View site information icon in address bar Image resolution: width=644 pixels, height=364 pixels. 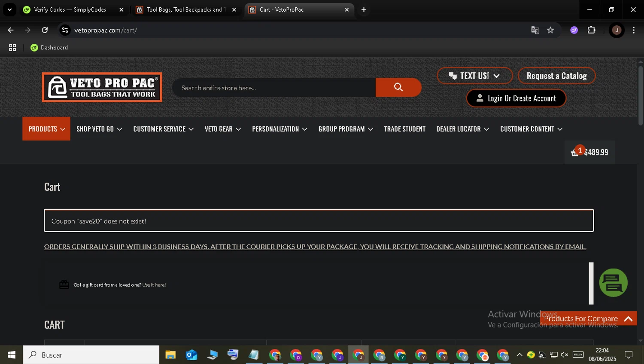[x=65, y=30]
